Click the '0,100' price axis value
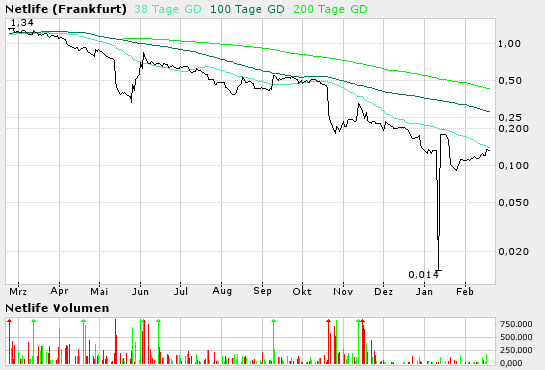545x370 pixels. tap(513, 166)
